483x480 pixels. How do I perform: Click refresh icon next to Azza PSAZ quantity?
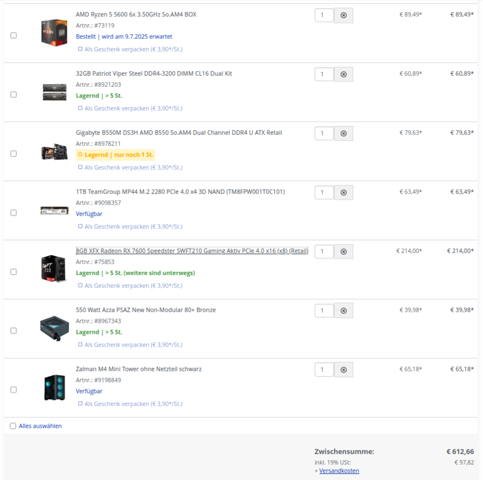[x=343, y=311]
